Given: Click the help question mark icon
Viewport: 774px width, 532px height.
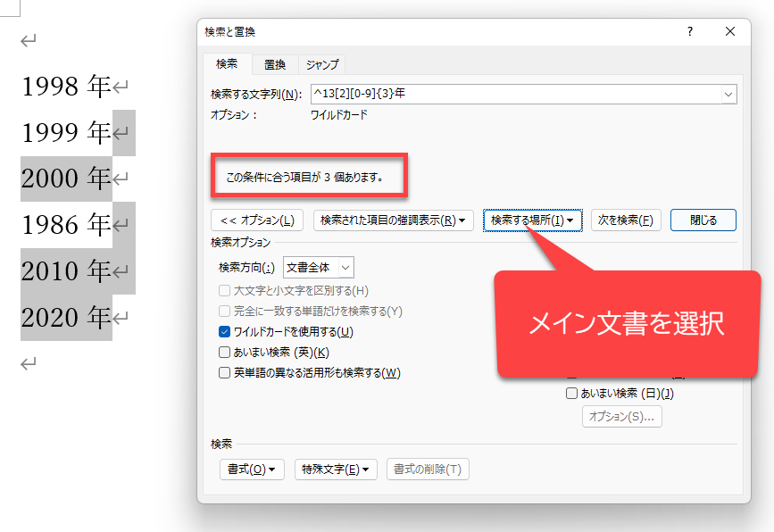Looking at the screenshot, I should point(689,31).
